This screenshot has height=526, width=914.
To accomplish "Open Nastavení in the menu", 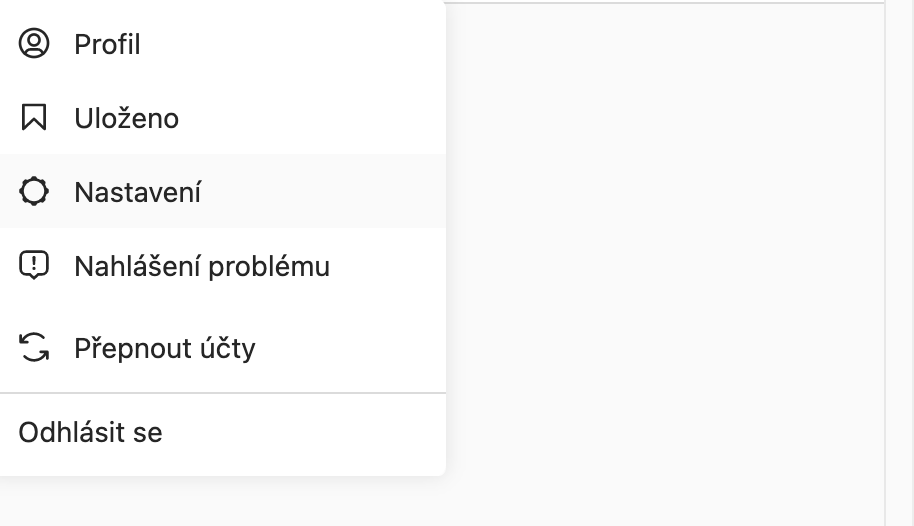I will (137, 192).
